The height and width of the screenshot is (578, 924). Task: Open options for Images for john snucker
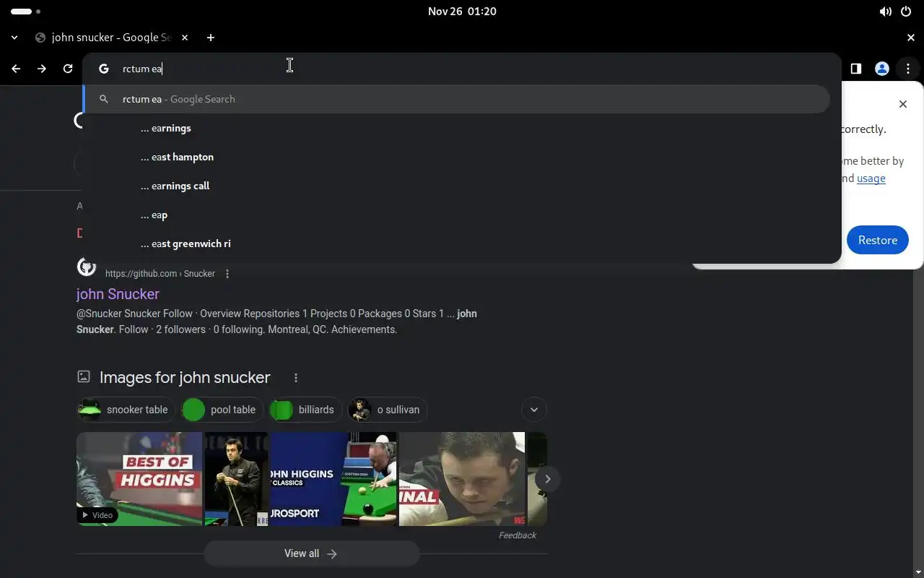pos(296,378)
